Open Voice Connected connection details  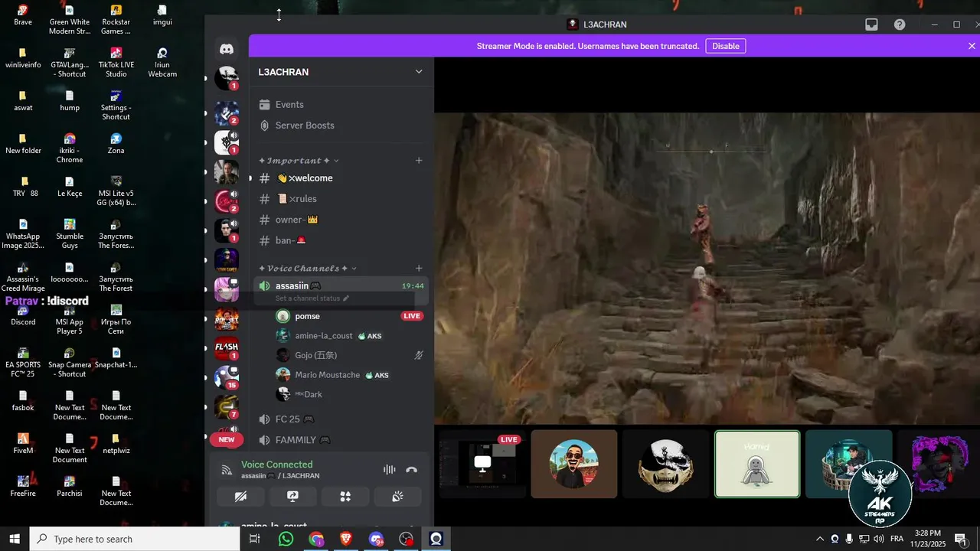pyautogui.click(x=276, y=465)
